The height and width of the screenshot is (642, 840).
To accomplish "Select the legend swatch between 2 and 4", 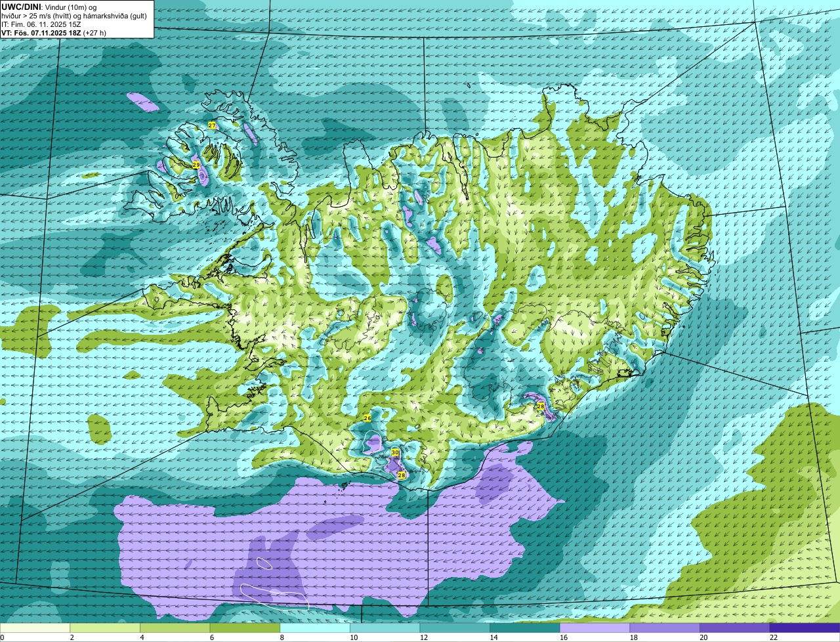I will click(x=105, y=628).
